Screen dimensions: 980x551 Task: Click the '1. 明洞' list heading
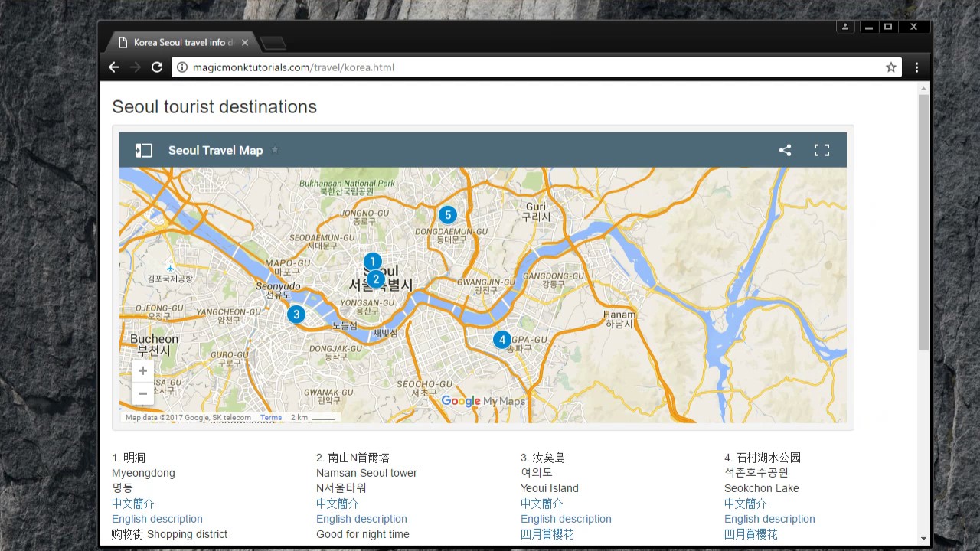pos(129,458)
